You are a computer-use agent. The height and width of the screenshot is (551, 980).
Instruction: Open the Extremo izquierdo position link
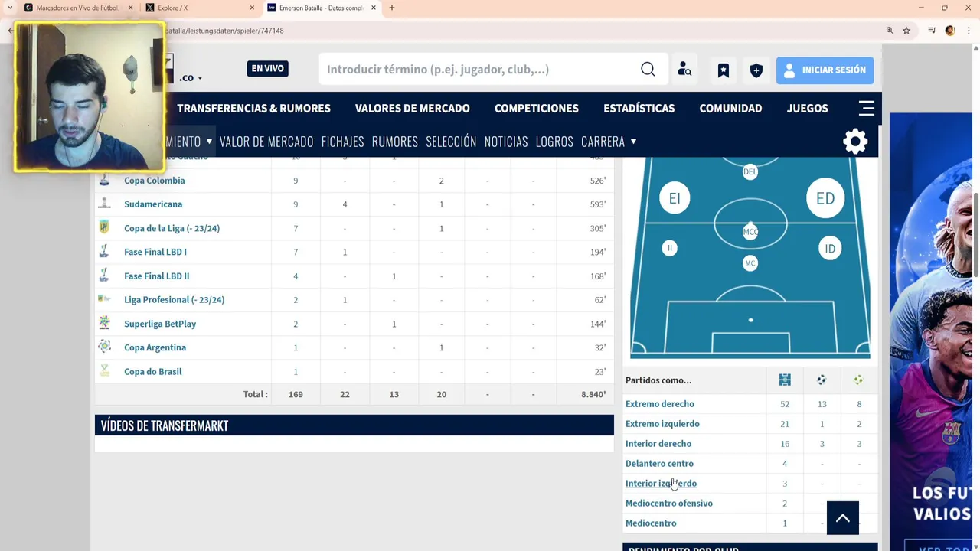[662, 423]
